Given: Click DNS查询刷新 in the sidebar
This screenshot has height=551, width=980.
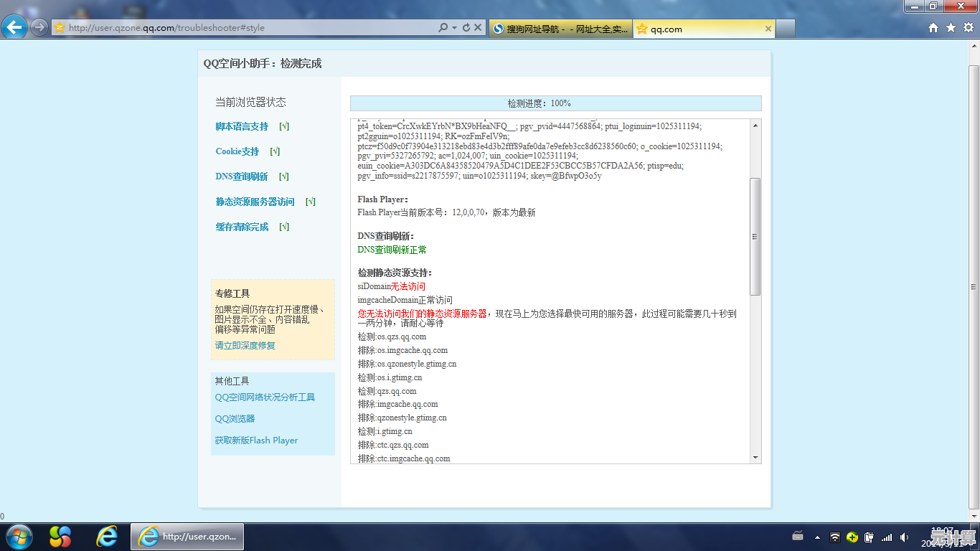Looking at the screenshot, I should (241, 176).
